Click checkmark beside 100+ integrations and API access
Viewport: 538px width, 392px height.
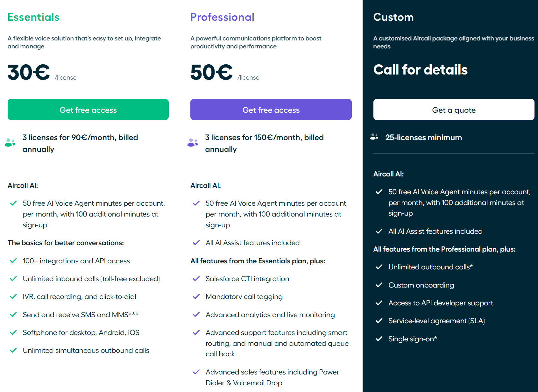click(13, 261)
